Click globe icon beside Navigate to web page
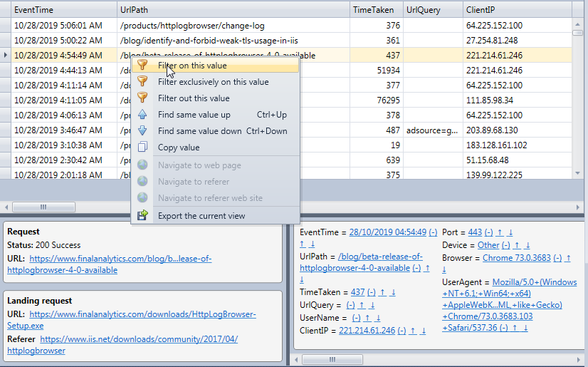The width and height of the screenshot is (588, 367). pyautogui.click(x=142, y=165)
